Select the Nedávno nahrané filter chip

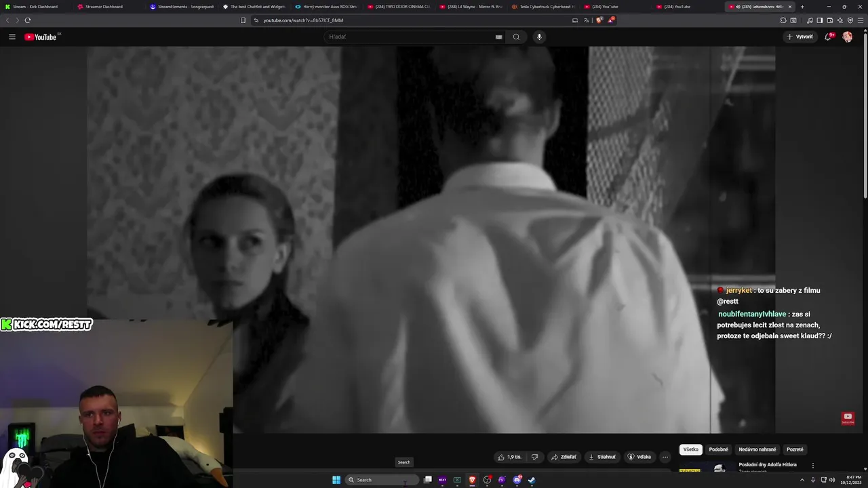click(757, 449)
